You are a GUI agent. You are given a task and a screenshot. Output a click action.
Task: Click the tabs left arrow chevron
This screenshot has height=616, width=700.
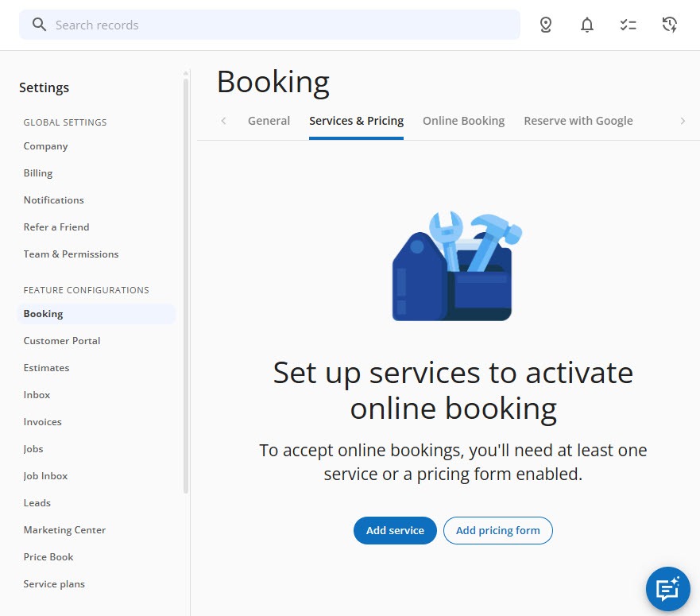(x=223, y=121)
